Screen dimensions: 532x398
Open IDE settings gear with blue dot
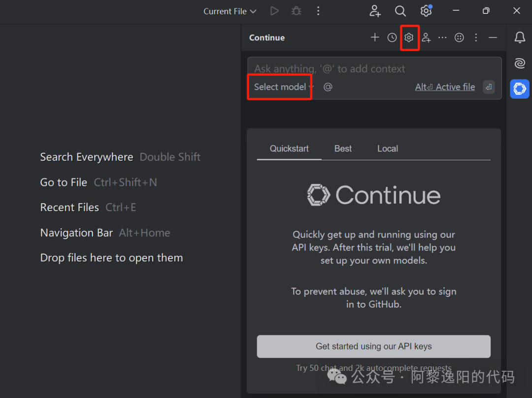(x=426, y=11)
